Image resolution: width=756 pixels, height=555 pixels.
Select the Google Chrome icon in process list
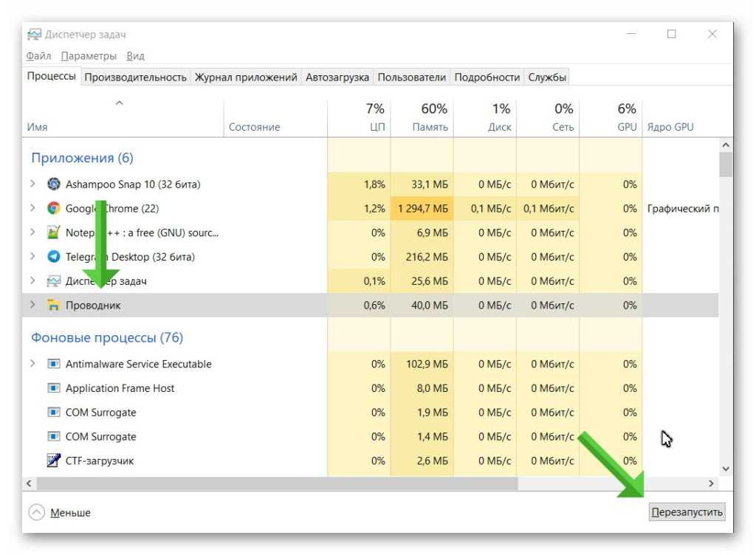pyautogui.click(x=53, y=208)
